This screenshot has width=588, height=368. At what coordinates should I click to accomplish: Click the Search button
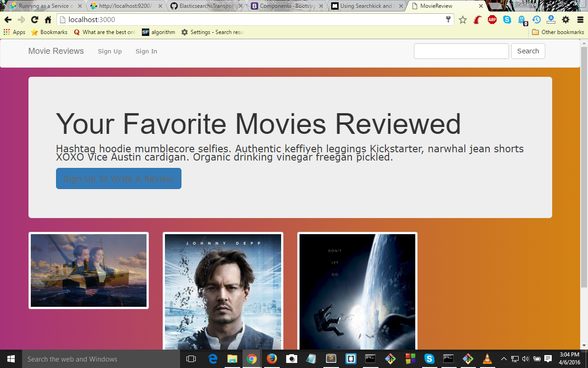(x=528, y=51)
